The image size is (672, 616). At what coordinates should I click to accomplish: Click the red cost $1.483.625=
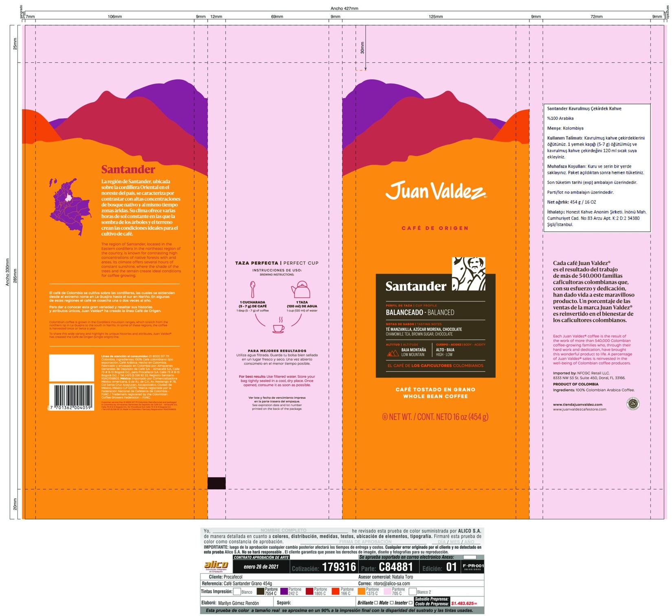click(x=464, y=603)
